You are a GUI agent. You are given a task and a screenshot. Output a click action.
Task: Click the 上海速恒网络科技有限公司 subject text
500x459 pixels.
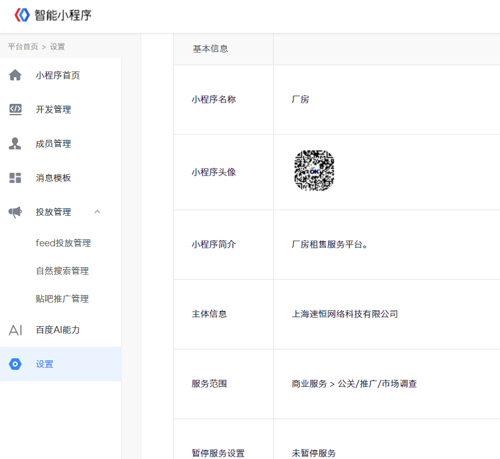(345, 314)
